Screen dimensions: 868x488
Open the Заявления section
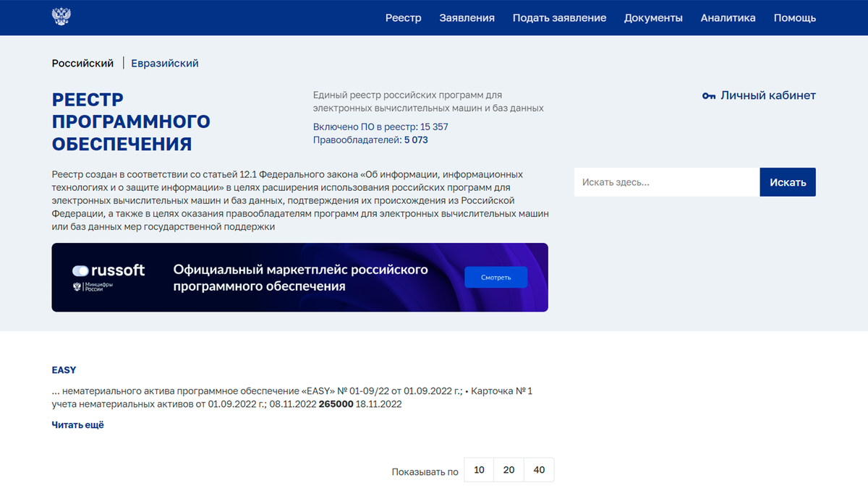click(x=467, y=17)
